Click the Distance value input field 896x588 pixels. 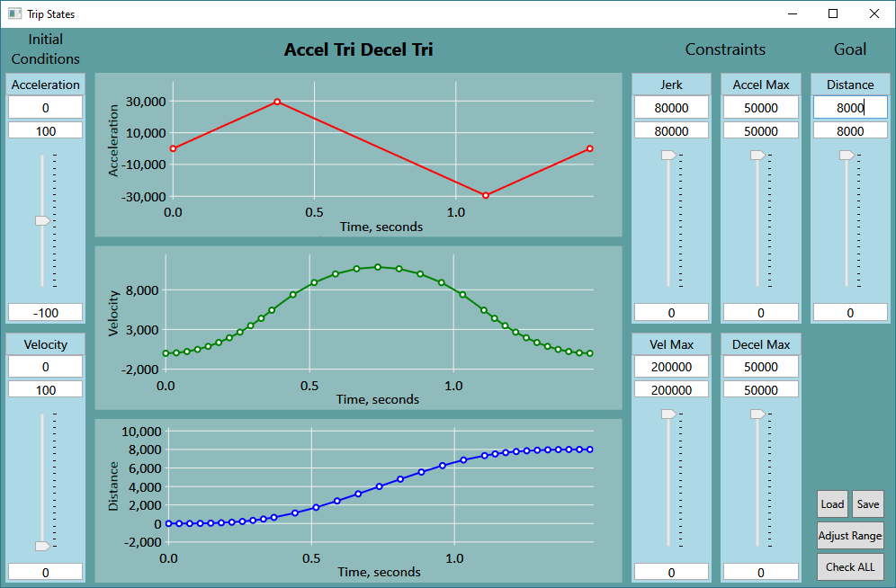[x=850, y=108]
